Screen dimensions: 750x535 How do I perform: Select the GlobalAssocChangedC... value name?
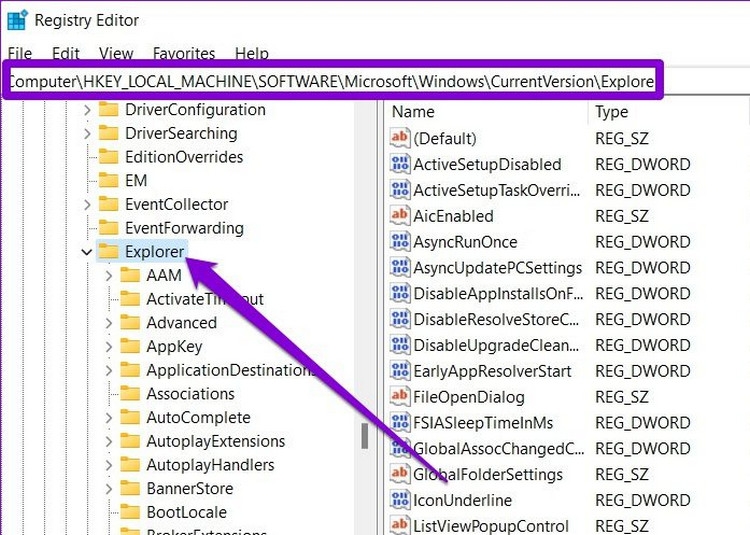coord(498,448)
